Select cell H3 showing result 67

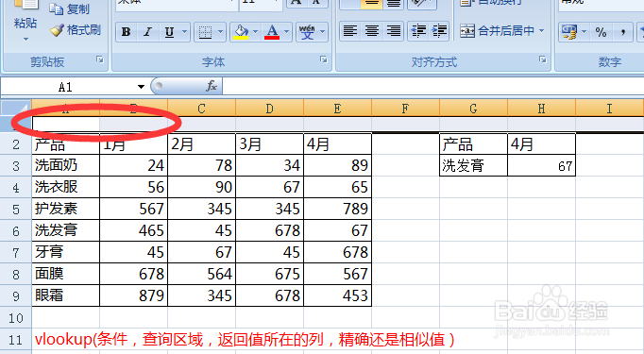[541, 165]
